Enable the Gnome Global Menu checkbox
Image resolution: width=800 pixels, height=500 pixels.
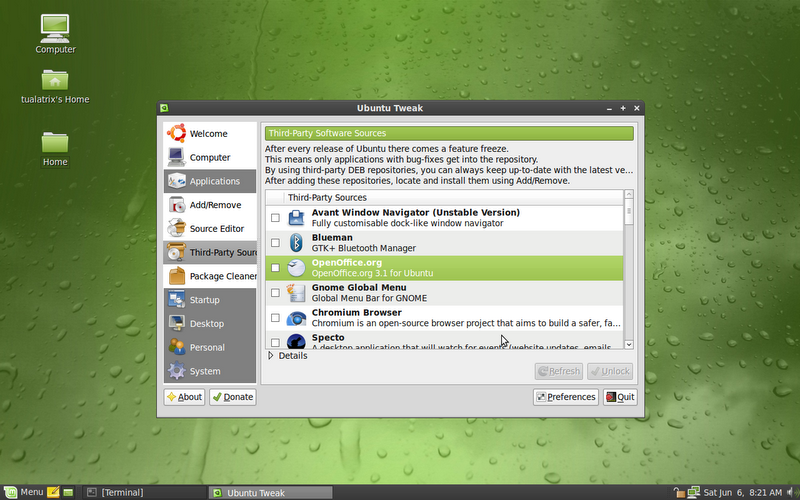[x=276, y=293]
